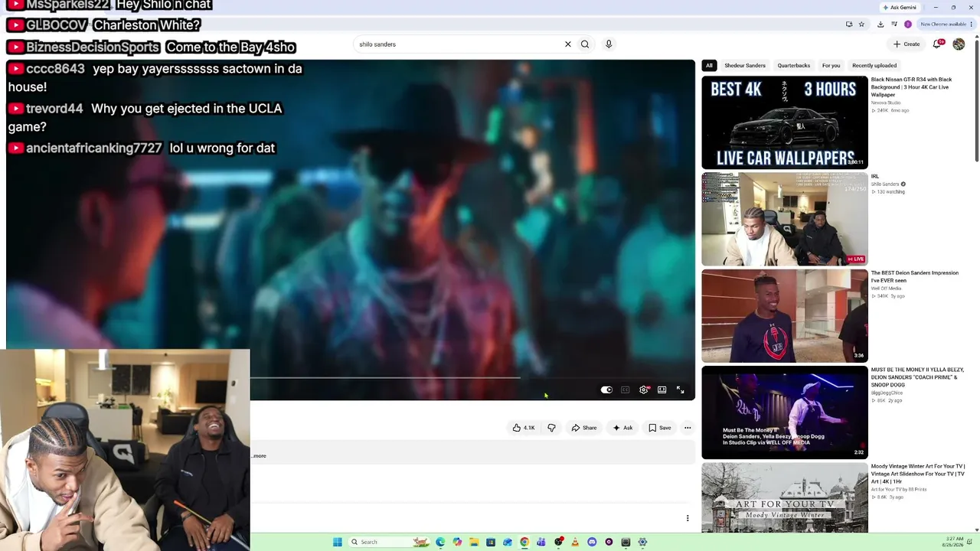
Task: Open File Explorer from taskbar
Action: [x=474, y=542]
